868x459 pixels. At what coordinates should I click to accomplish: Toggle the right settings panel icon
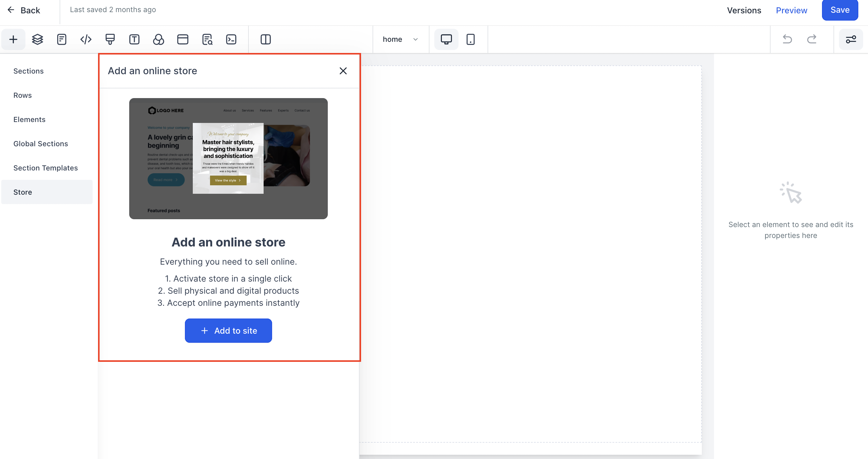point(850,39)
